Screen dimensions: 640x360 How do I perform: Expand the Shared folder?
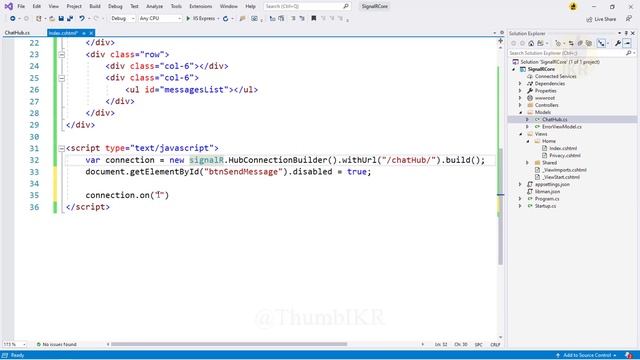tap(528, 163)
